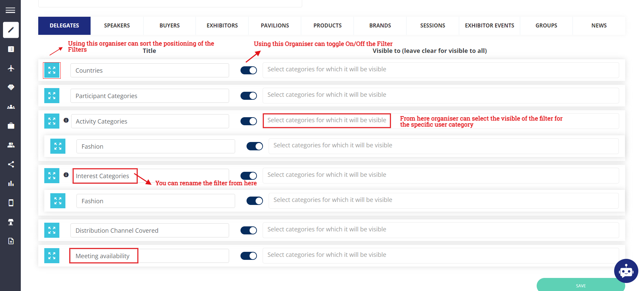Open the share icon in sidebar

(x=11, y=164)
